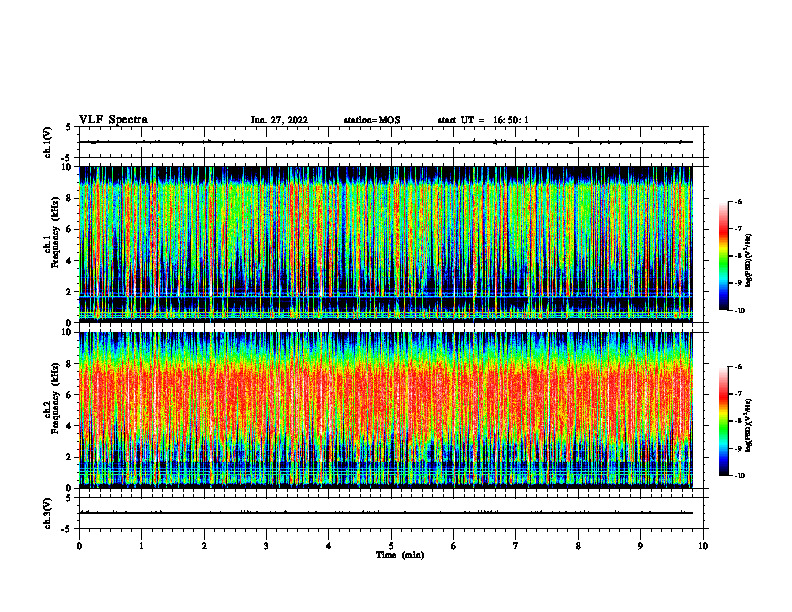This screenshot has height=612, width=792.
Task: Click the "ch.3(V)" waveform axis label
Action: tap(48, 513)
